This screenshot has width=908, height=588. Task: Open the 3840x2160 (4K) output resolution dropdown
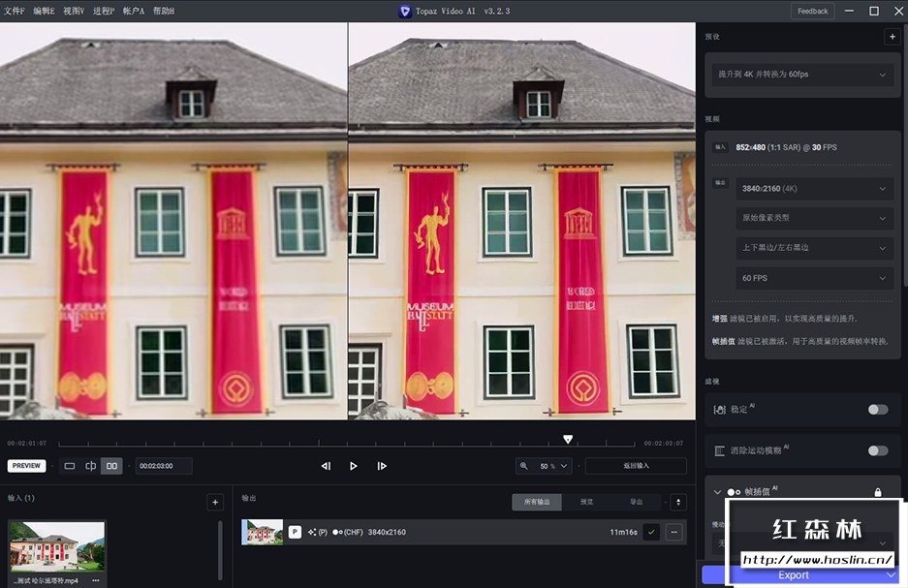point(814,189)
